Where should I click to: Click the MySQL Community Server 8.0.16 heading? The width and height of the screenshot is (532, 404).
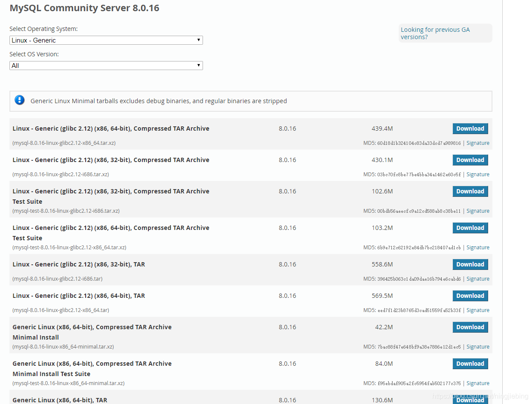pos(84,8)
